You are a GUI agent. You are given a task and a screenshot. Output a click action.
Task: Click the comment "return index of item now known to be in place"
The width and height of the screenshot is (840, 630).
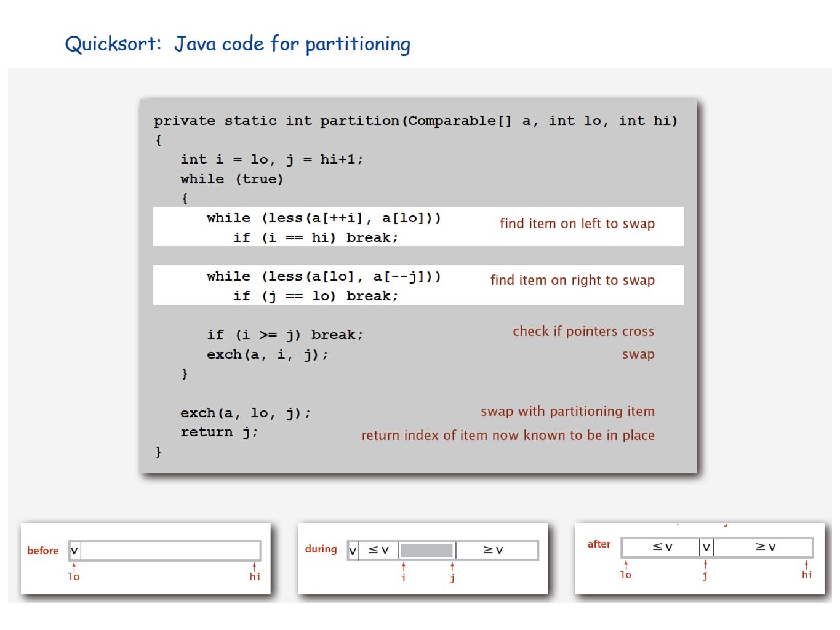pos(508,435)
